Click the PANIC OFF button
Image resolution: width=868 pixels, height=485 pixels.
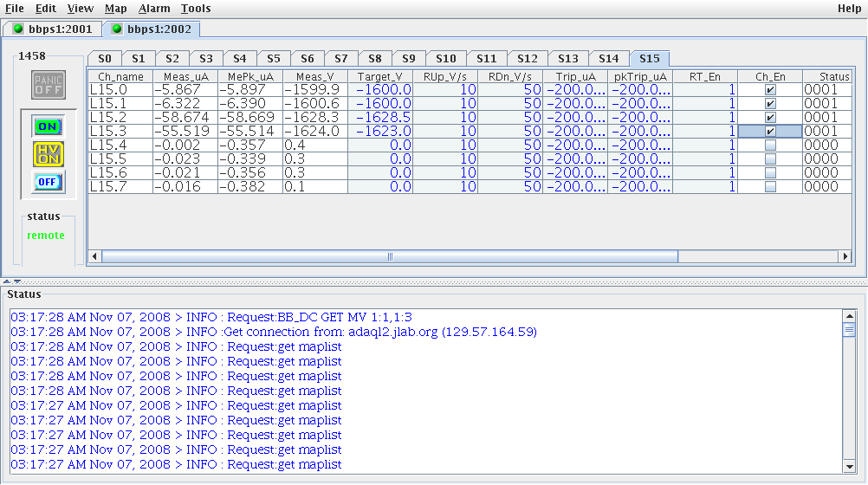(49, 85)
